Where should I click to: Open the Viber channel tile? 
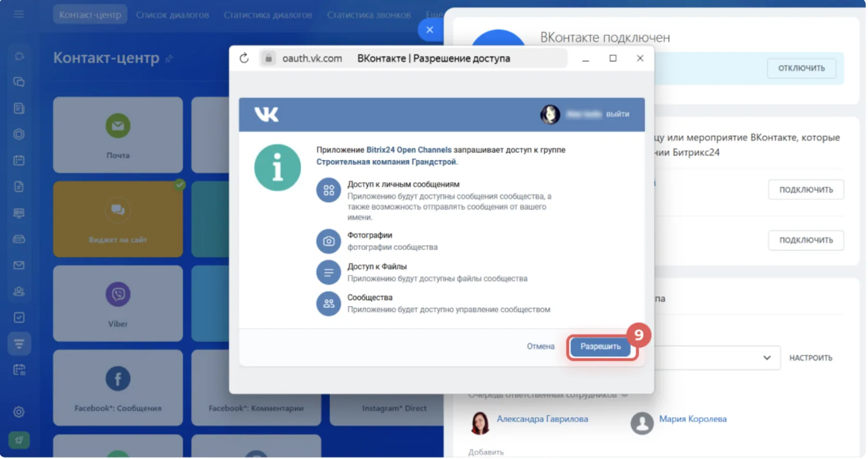coord(118,303)
